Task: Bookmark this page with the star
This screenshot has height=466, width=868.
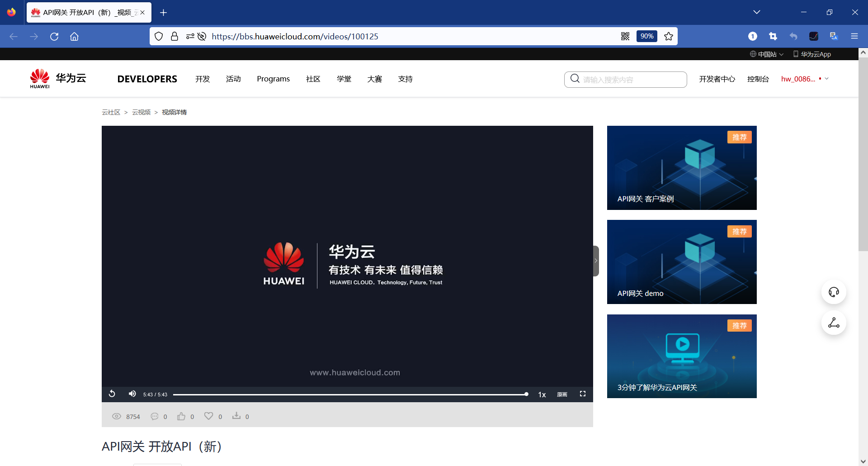Action: tap(669, 36)
